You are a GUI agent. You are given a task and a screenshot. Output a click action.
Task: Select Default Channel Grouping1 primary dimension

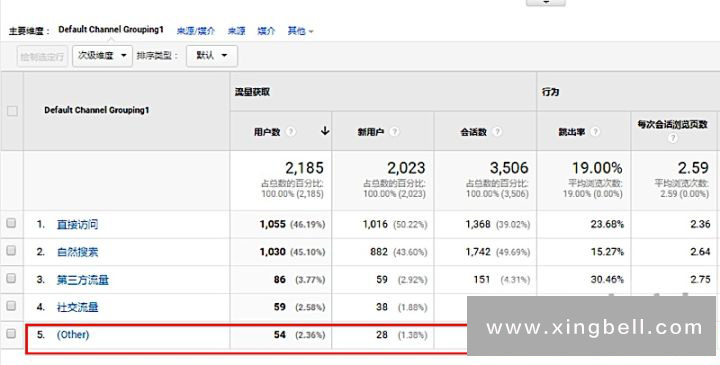pyautogui.click(x=111, y=30)
